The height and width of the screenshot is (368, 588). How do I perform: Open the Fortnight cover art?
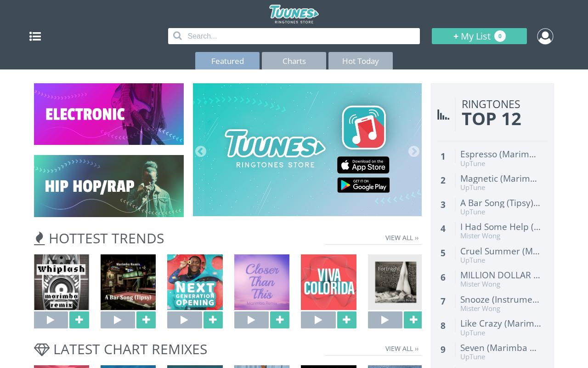point(395,282)
